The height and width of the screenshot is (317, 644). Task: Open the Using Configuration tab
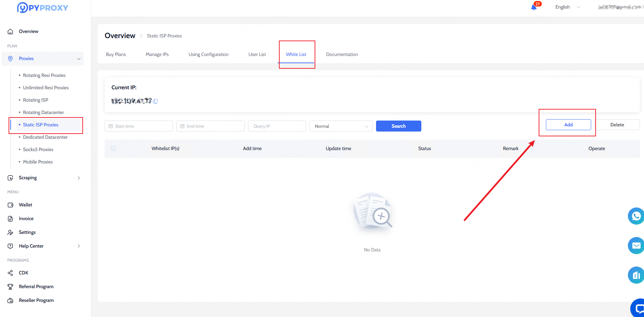coord(208,54)
